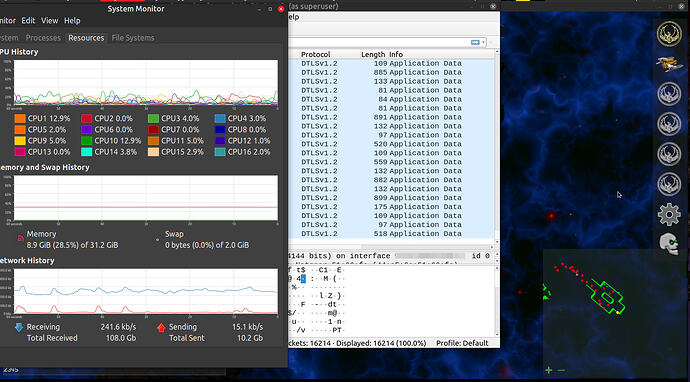Select the packet row with length 882
The height and width of the screenshot is (382, 690).
tap(391, 180)
